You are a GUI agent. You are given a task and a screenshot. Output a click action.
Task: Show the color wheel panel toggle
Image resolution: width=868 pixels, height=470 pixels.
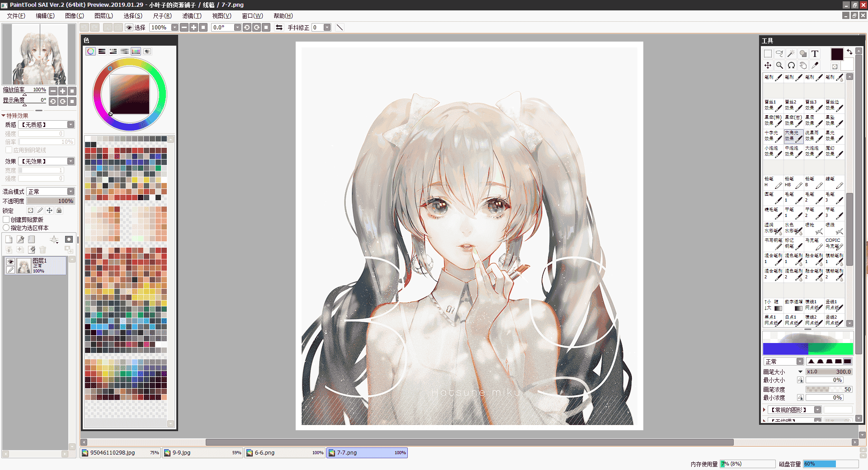(91, 52)
